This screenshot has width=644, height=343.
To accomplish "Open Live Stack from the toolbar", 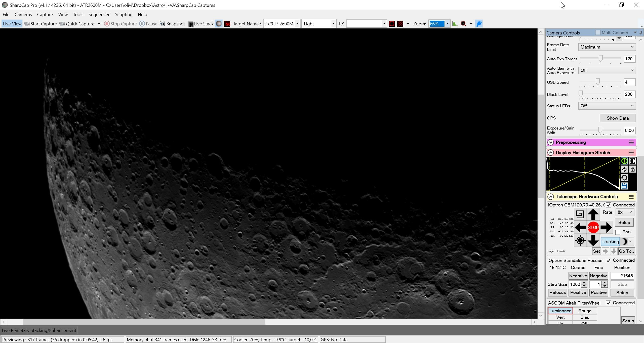I will (201, 24).
